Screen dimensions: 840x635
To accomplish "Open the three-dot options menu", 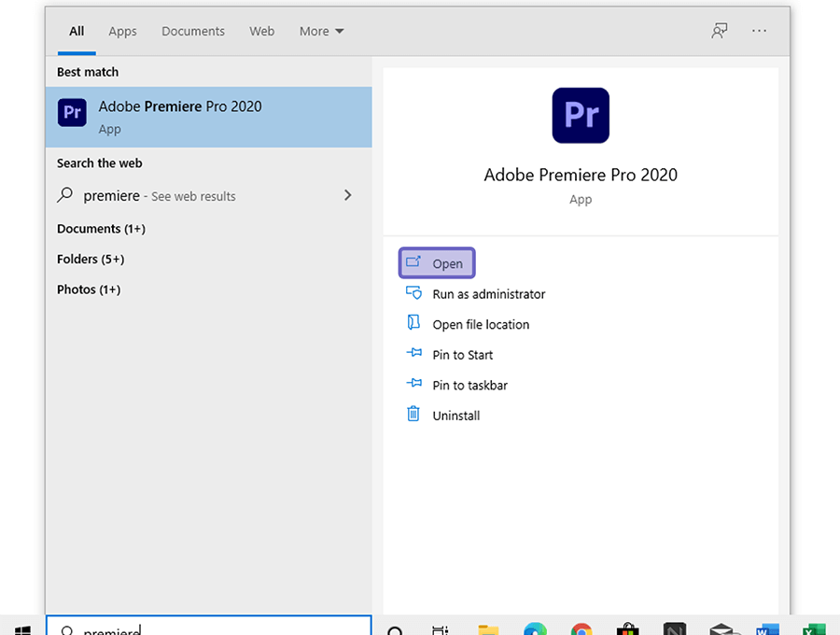I will [759, 31].
